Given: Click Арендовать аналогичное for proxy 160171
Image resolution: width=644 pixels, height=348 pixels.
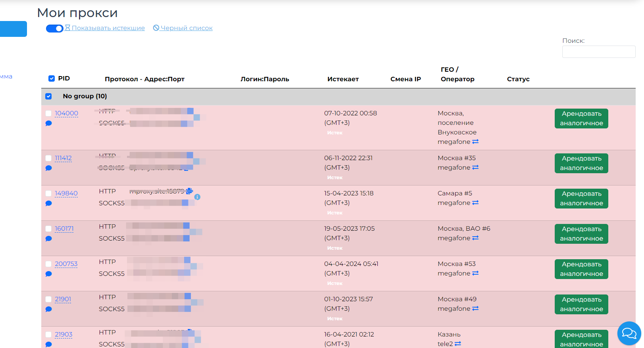Looking at the screenshot, I should (x=581, y=234).
